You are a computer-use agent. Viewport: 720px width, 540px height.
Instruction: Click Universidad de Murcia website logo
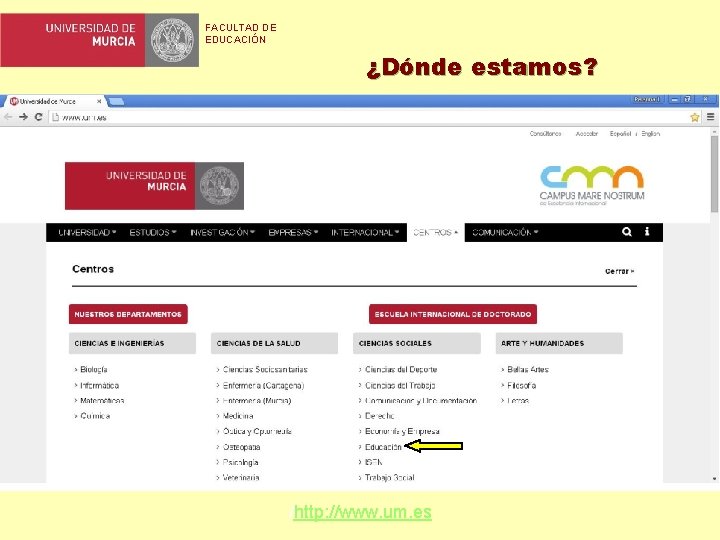154,186
